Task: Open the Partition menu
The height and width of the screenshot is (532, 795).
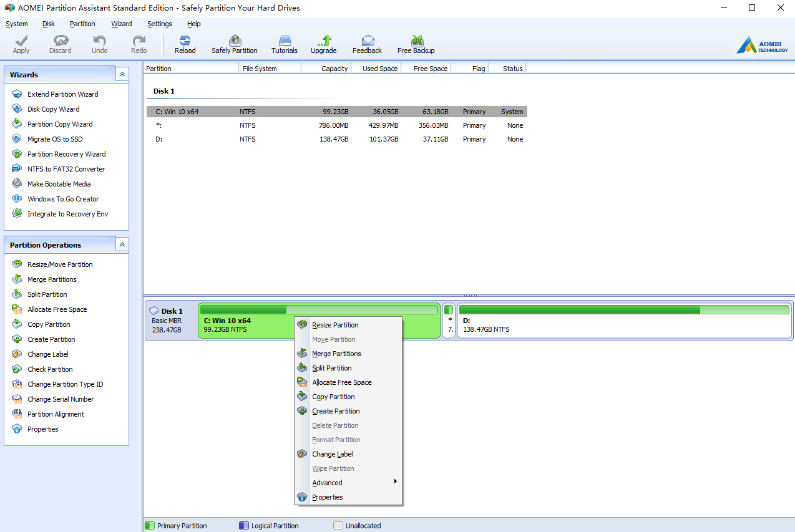Action: pos(82,24)
